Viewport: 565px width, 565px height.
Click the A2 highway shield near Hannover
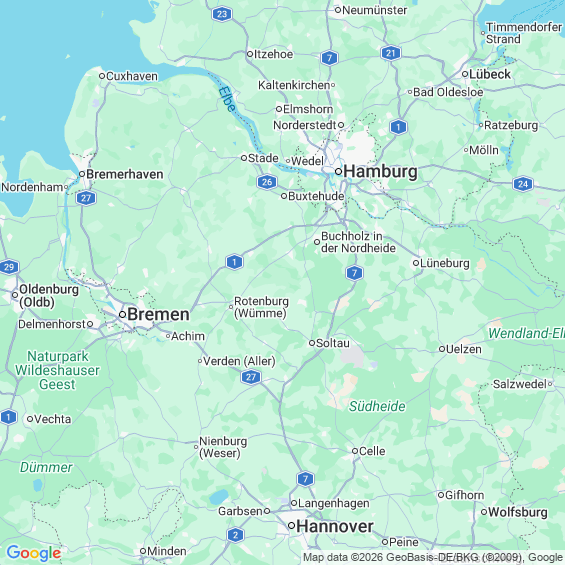pos(235,535)
